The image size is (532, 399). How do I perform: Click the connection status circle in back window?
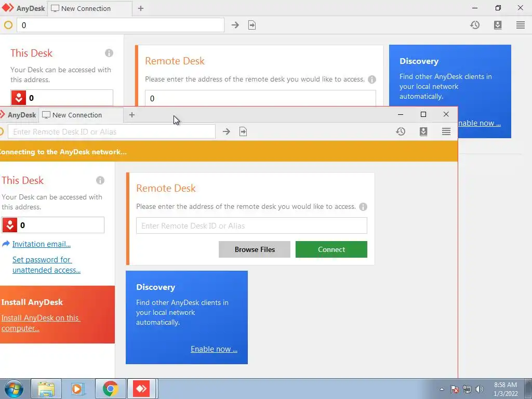point(8,25)
